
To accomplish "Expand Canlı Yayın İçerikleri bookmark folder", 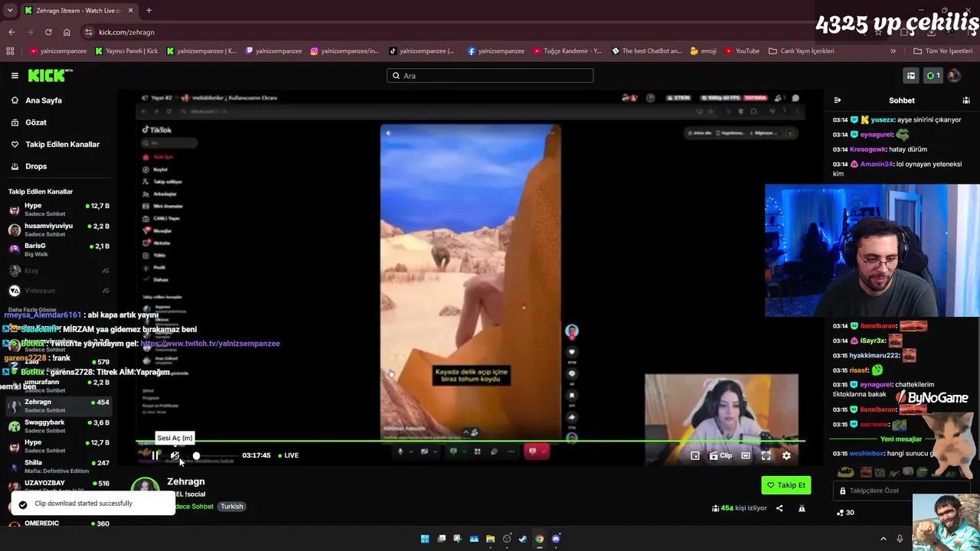I will tap(802, 51).
